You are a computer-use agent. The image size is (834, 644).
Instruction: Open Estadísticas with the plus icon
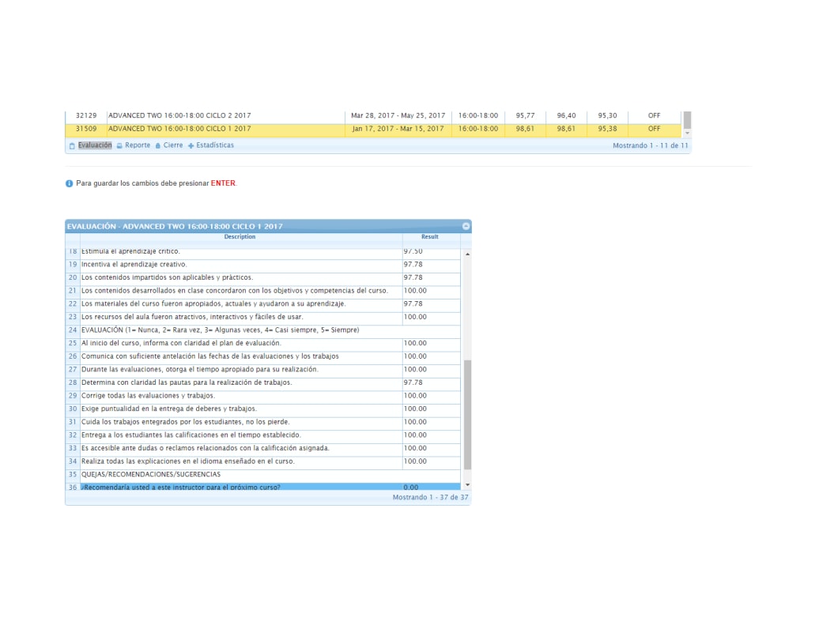[x=210, y=145]
